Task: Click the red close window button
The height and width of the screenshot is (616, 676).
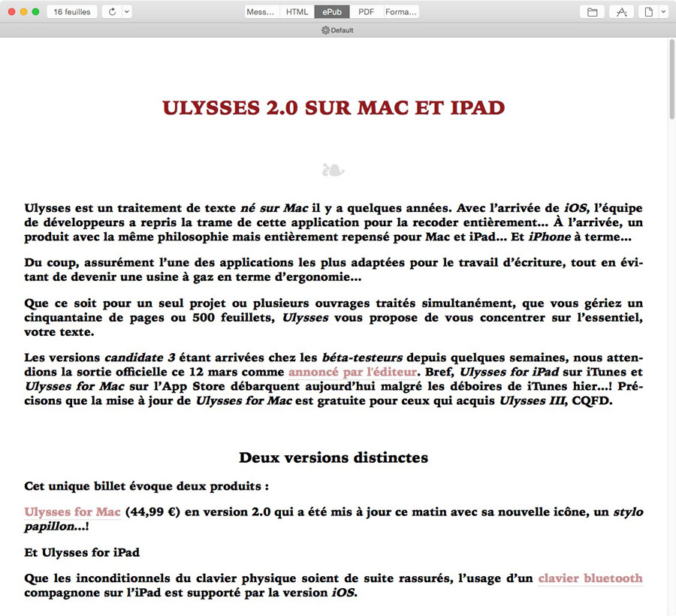Action: (x=11, y=11)
